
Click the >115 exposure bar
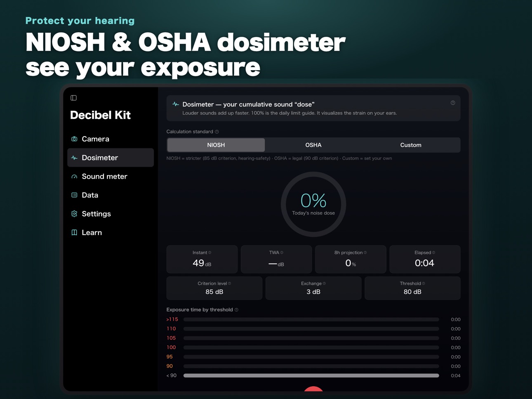[x=311, y=319]
